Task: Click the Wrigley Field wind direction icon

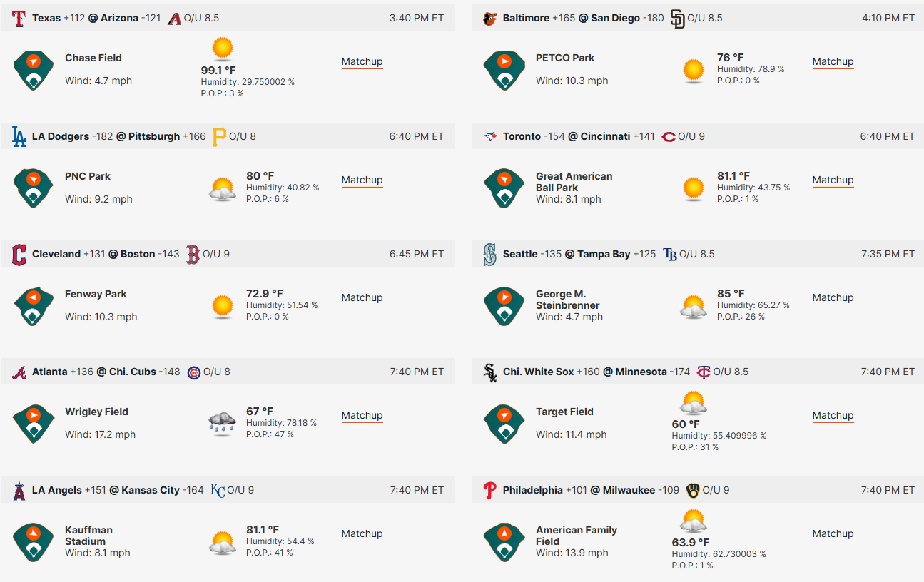Action: pyautogui.click(x=34, y=424)
